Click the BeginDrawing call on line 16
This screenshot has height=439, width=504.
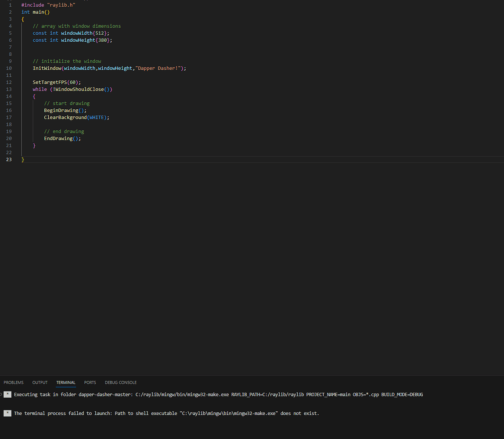coord(64,110)
